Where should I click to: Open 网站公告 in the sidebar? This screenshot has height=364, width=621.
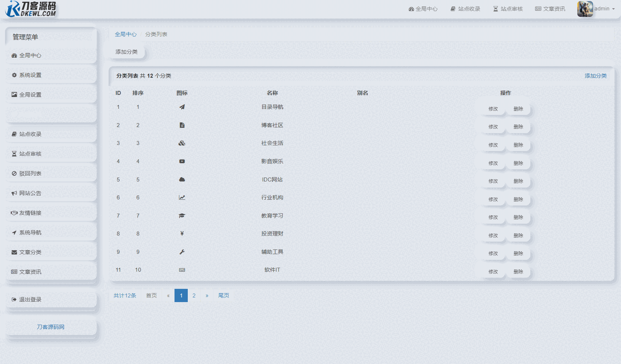click(51, 193)
